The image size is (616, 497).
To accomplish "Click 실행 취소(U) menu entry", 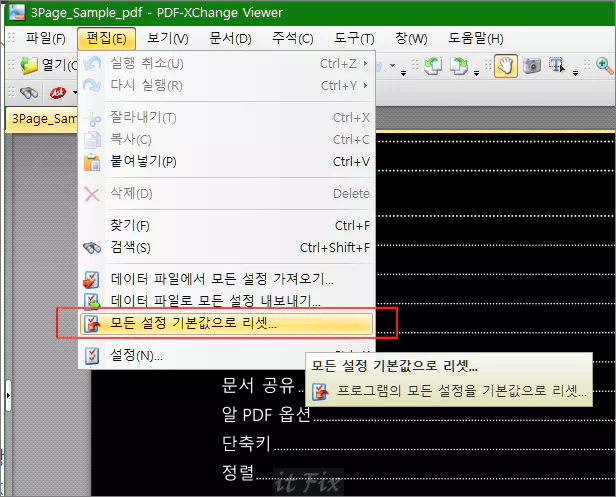I will click(x=227, y=64).
